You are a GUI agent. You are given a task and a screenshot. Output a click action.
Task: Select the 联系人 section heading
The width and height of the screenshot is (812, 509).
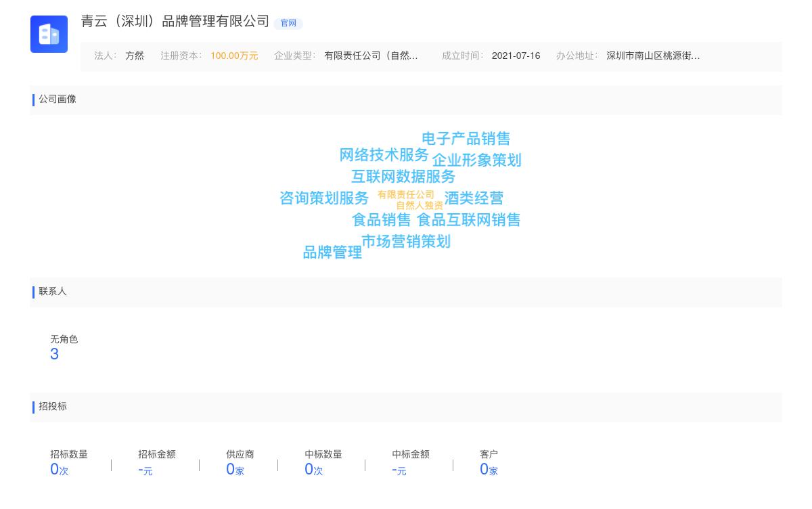tap(53, 292)
